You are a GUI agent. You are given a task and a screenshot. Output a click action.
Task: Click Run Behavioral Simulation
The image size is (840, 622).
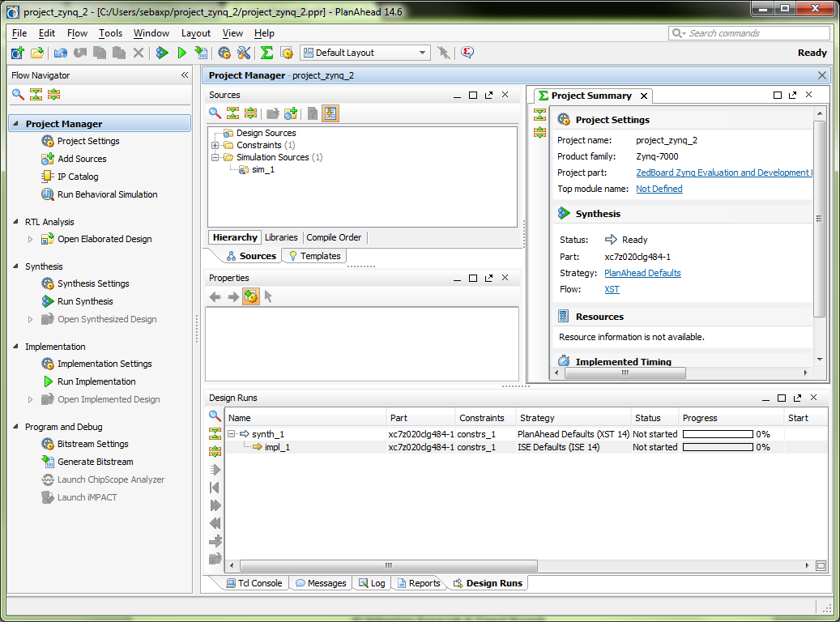(107, 194)
